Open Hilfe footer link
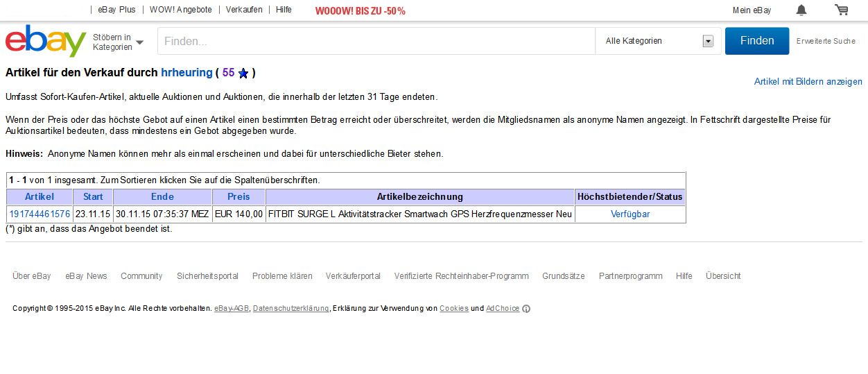868x374 pixels. [x=684, y=276]
